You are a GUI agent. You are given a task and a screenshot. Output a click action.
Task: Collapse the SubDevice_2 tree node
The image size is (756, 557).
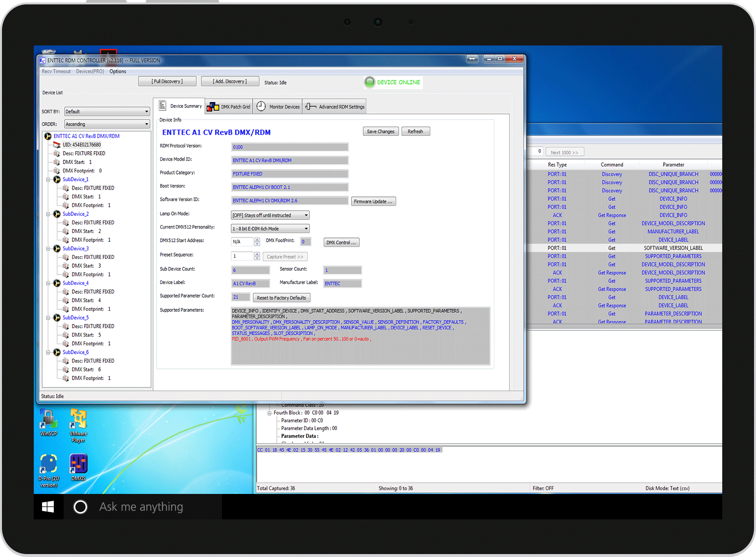pos(48,214)
